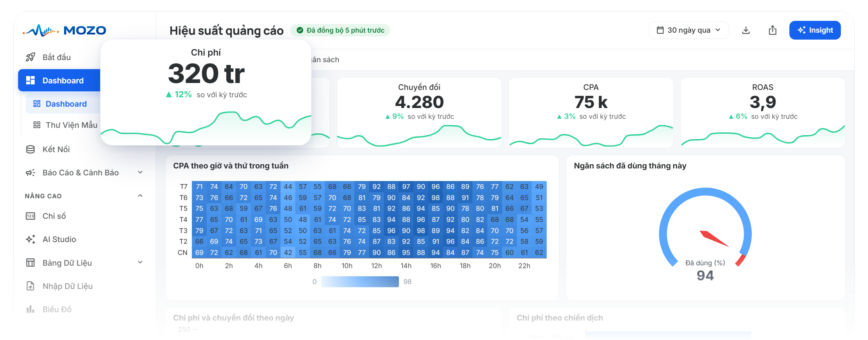868x340 pixels.
Task: Click the 12h axis label under heatmap
Action: pos(377,266)
